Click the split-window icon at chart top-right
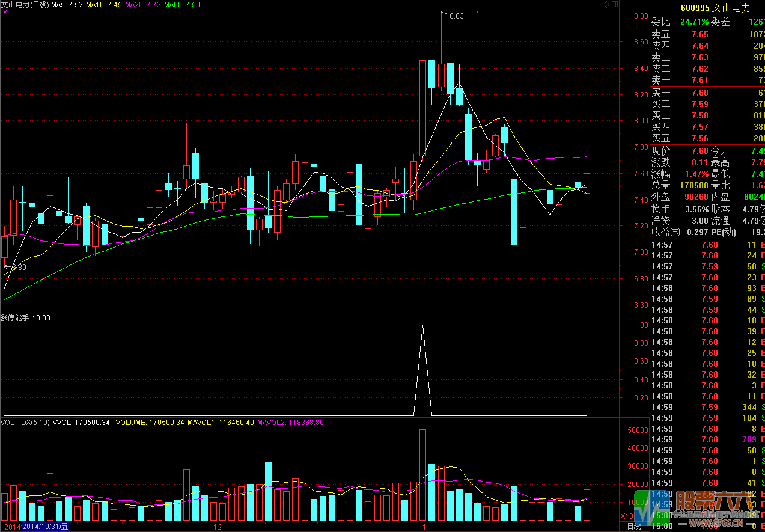Viewport: 765px width, 532px height. click(x=614, y=4)
